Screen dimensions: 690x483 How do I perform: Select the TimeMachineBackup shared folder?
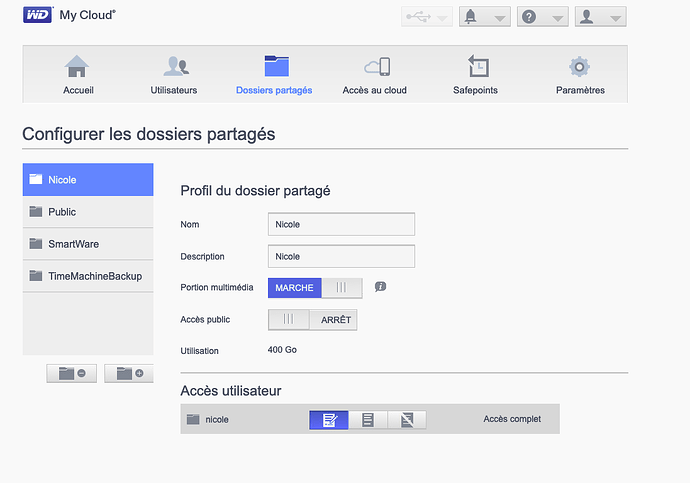coord(88,276)
